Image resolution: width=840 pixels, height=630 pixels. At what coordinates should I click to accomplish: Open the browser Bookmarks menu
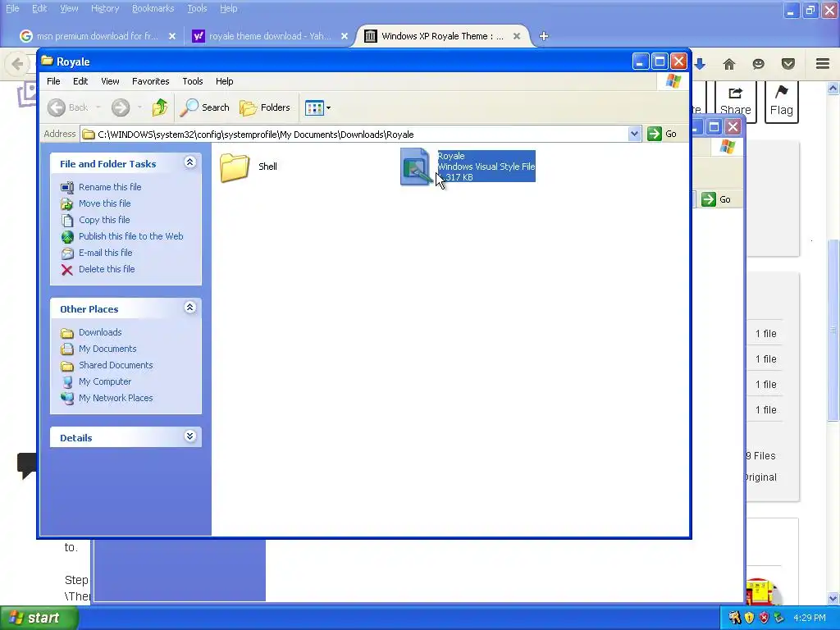153,8
